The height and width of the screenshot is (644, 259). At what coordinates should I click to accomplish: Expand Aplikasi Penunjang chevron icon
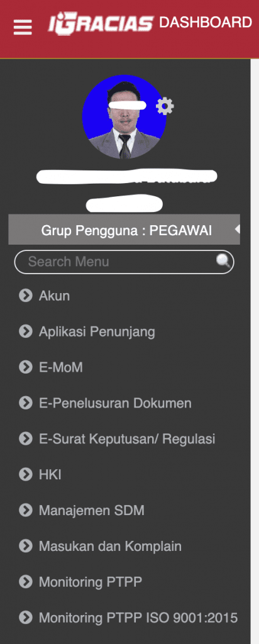[25, 331]
